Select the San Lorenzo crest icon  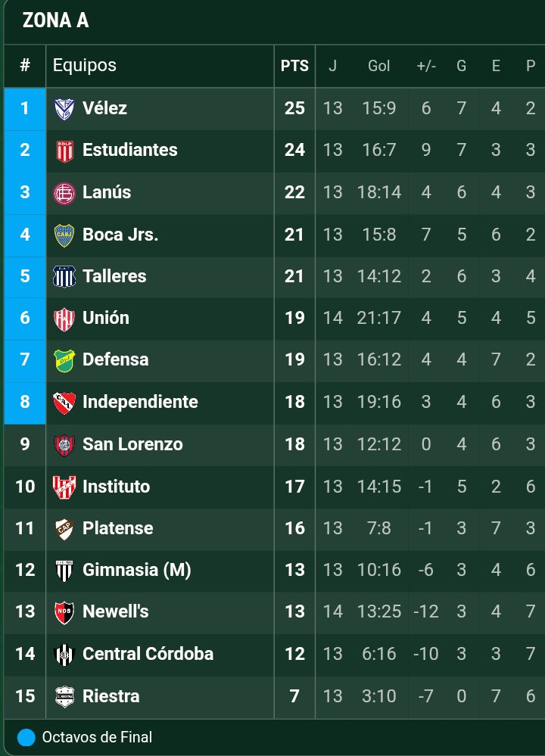point(64,445)
